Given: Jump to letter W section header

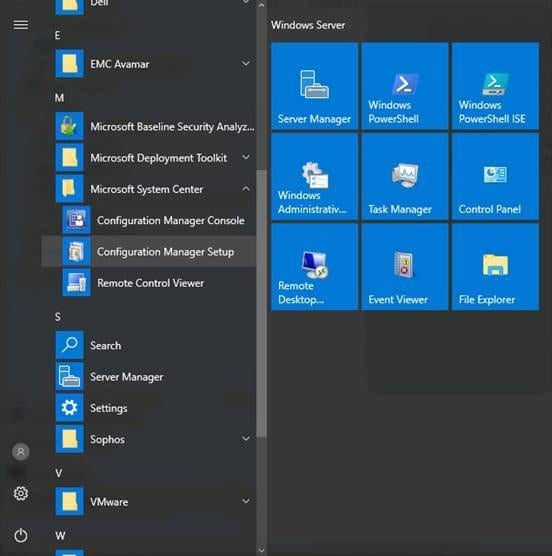Looking at the screenshot, I should click(60, 536).
